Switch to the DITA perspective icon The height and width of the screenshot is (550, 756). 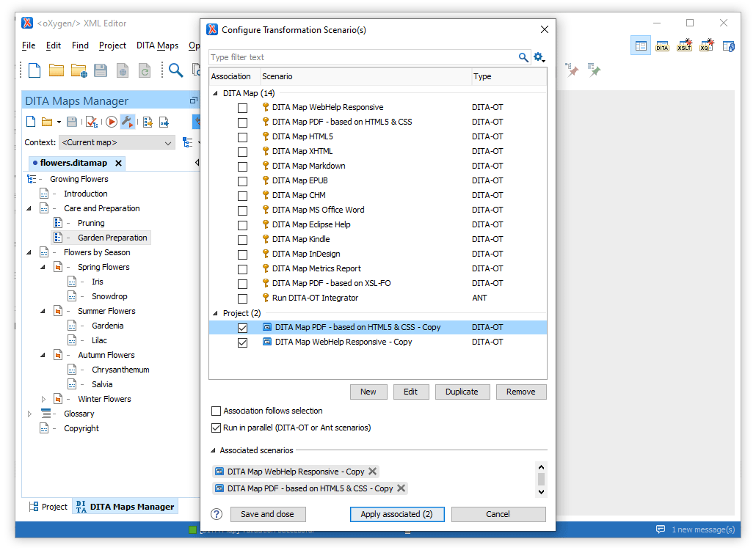click(x=663, y=45)
